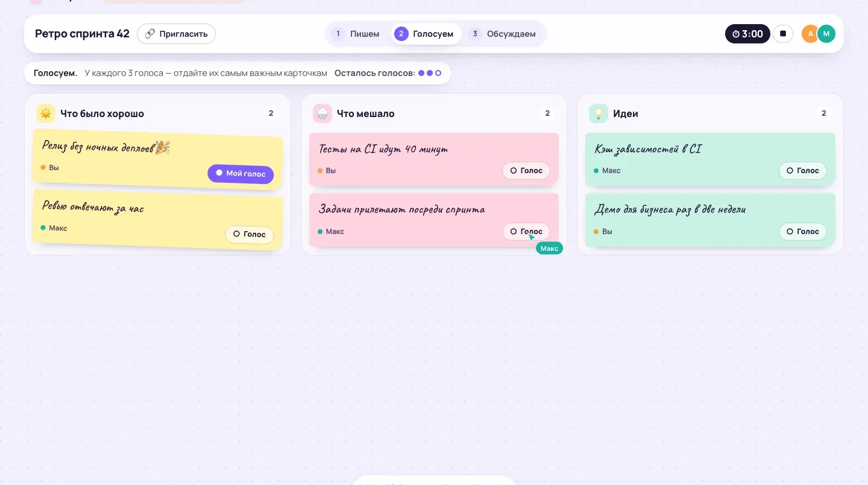Switch to the "Пишем" stage
The width and height of the screenshot is (868, 485).
point(358,34)
